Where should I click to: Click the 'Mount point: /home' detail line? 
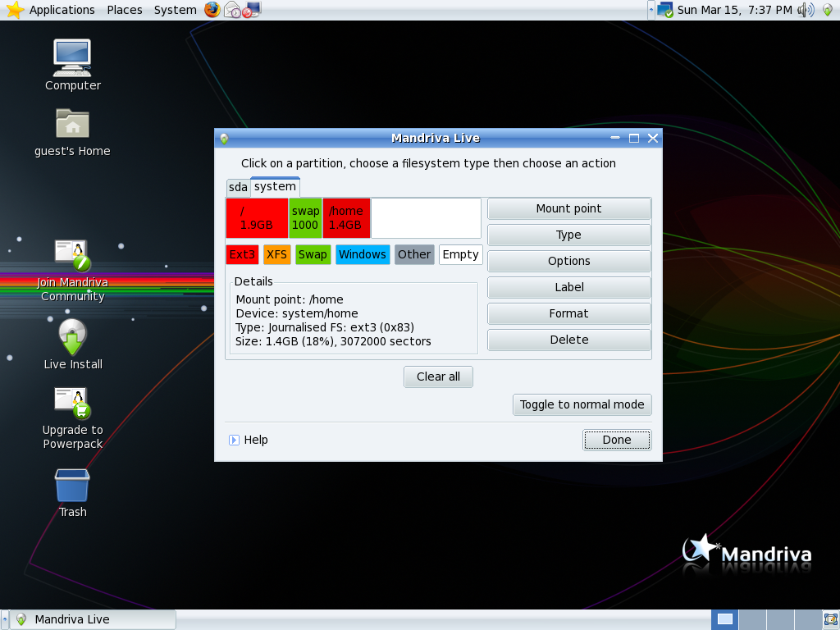point(290,299)
